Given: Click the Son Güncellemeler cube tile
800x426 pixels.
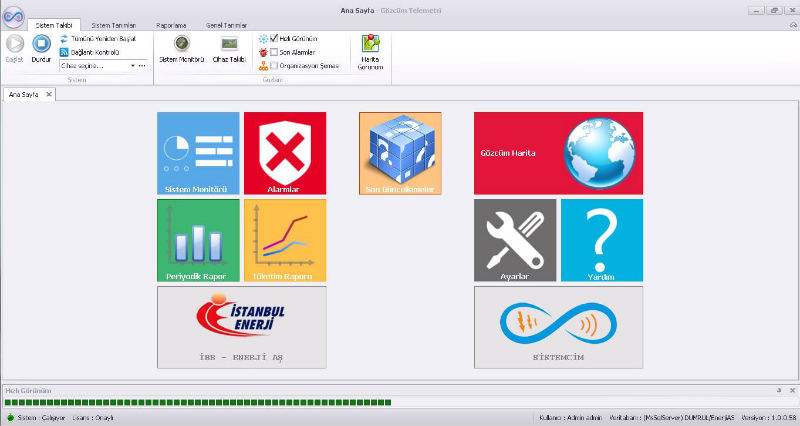Looking at the screenshot, I should [400, 153].
